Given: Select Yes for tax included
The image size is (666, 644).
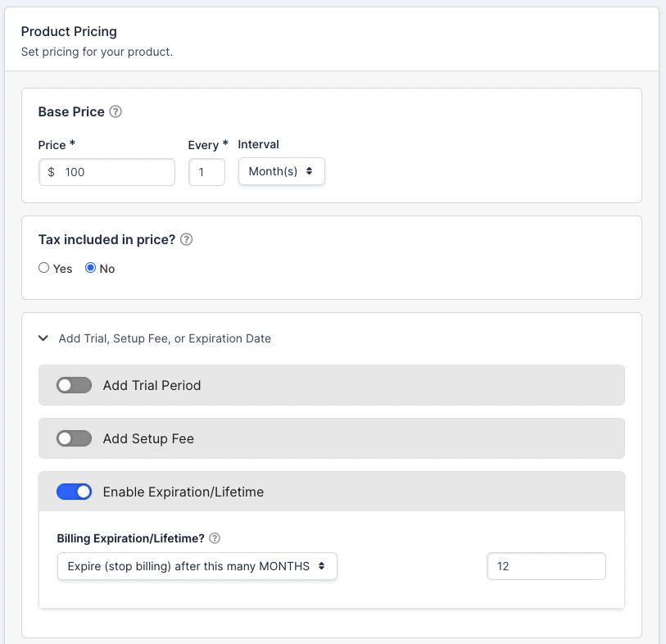Looking at the screenshot, I should [x=44, y=268].
